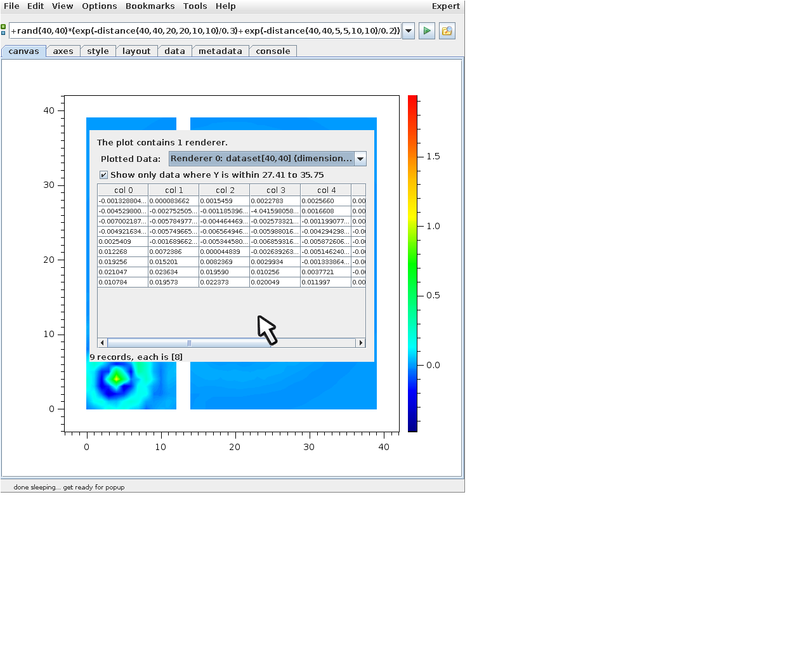Click the 'col 2' column header

tap(225, 190)
